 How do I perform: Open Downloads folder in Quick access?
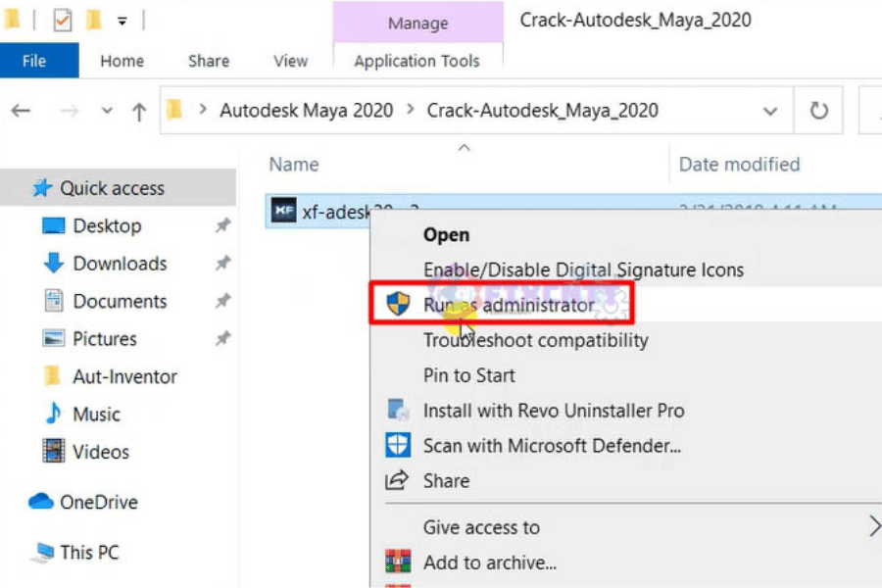(x=120, y=264)
